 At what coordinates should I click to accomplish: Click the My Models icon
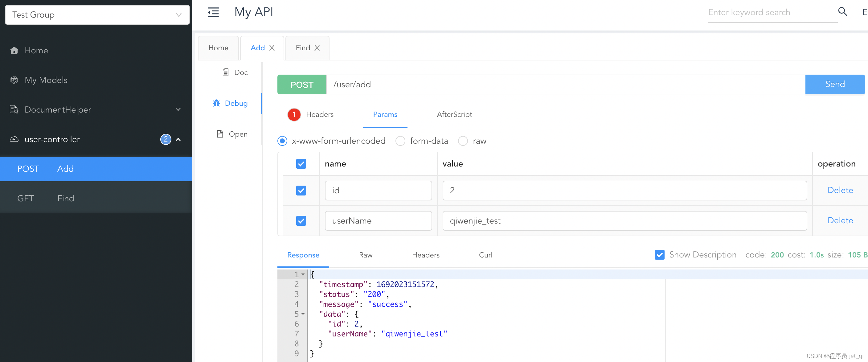point(15,80)
